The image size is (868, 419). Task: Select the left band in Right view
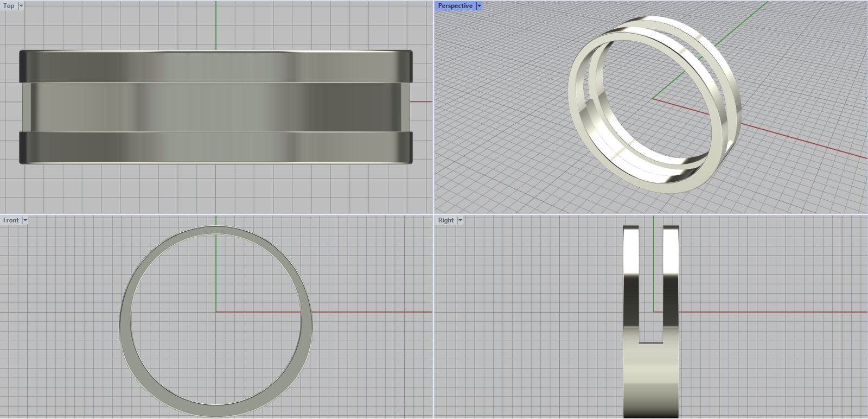631,282
